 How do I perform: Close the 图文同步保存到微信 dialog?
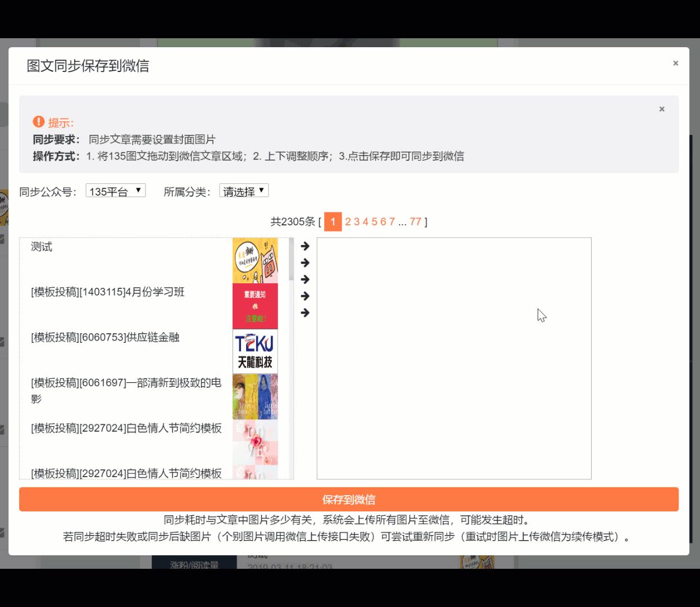676,63
